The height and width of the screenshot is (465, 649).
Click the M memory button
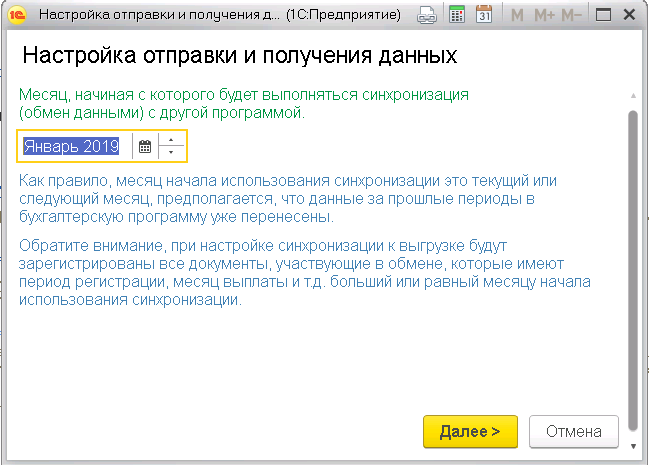coord(517,15)
